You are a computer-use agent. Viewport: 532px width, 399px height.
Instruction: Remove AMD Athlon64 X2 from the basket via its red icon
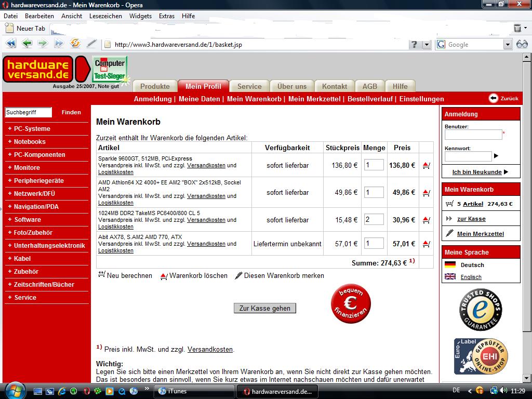coord(427,193)
